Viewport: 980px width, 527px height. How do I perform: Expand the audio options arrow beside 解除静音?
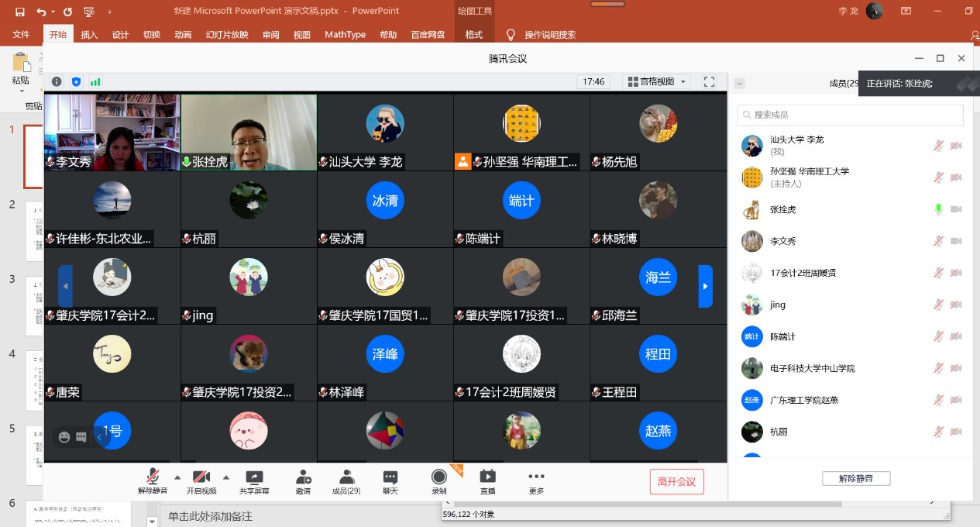tap(177, 477)
